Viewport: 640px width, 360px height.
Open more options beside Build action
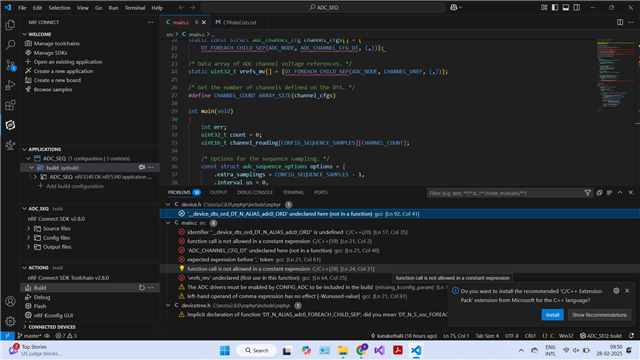[x=151, y=288]
